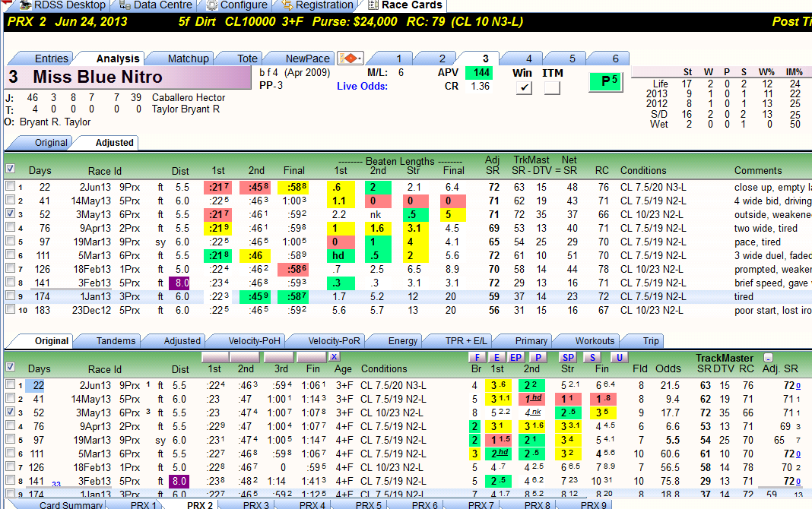This screenshot has width=812, height=509.
Task: Open the Configure tab with gear icon
Action: pyautogui.click(x=237, y=5)
